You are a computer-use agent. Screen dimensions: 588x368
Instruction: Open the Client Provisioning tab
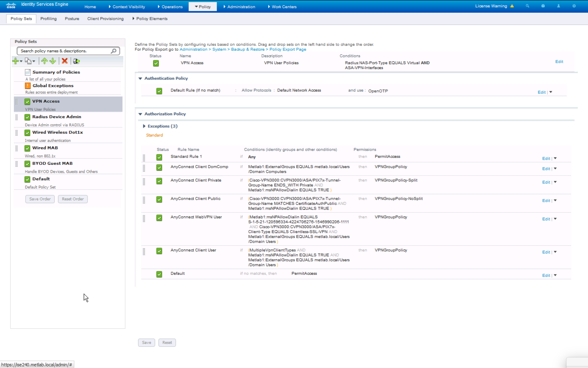(x=105, y=19)
